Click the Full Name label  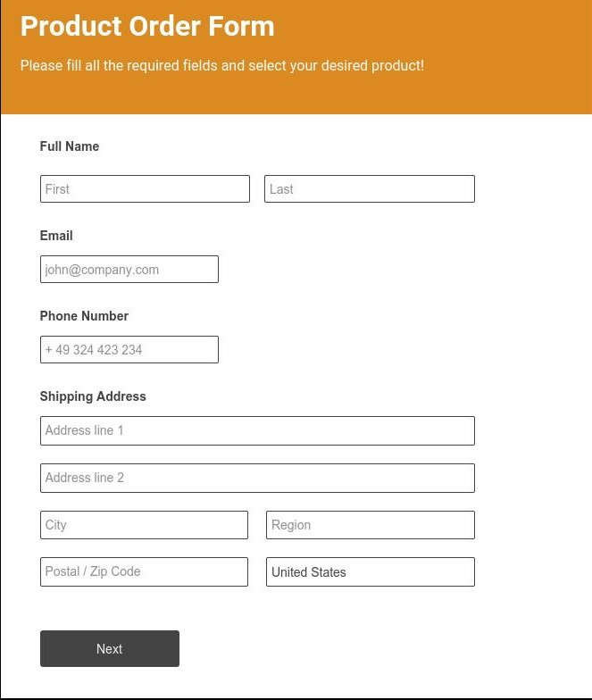pyautogui.click(x=70, y=146)
